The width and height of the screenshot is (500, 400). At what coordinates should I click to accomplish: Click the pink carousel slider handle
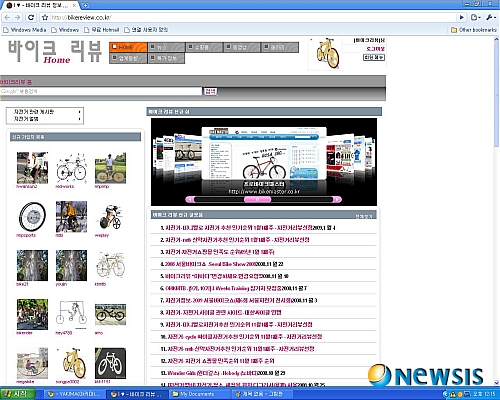(257, 200)
